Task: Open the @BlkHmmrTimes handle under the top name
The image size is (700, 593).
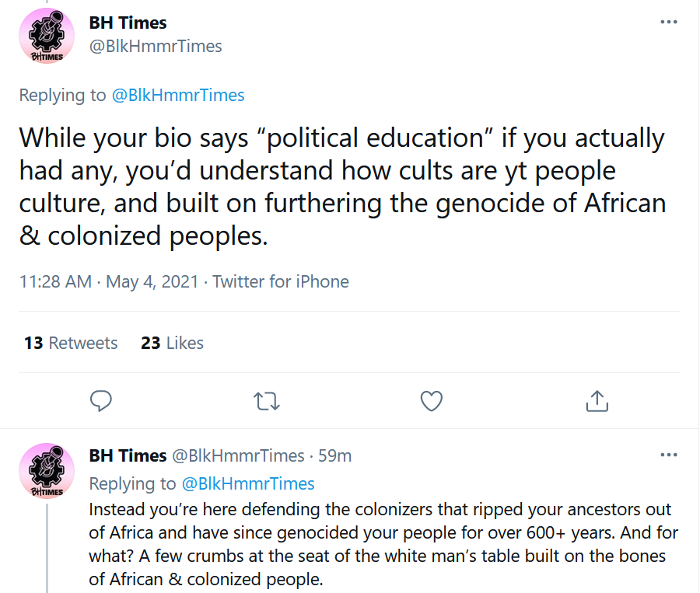Action: click(x=156, y=47)
